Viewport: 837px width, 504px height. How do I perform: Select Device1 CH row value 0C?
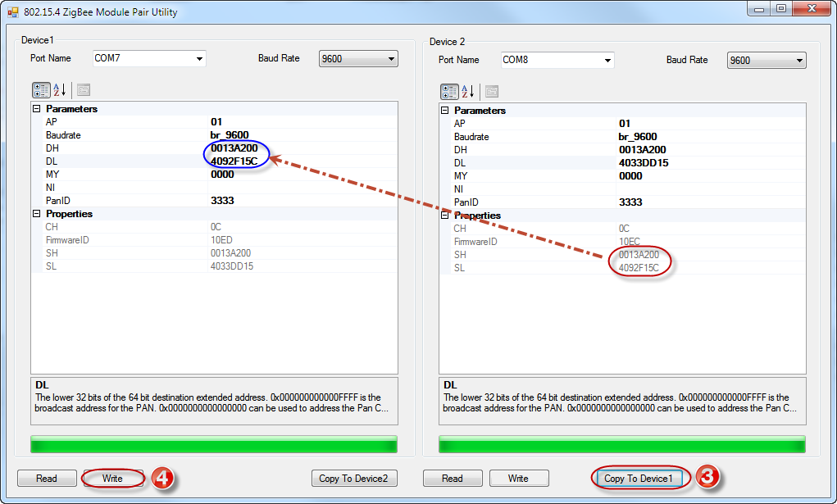click(215, 227)
